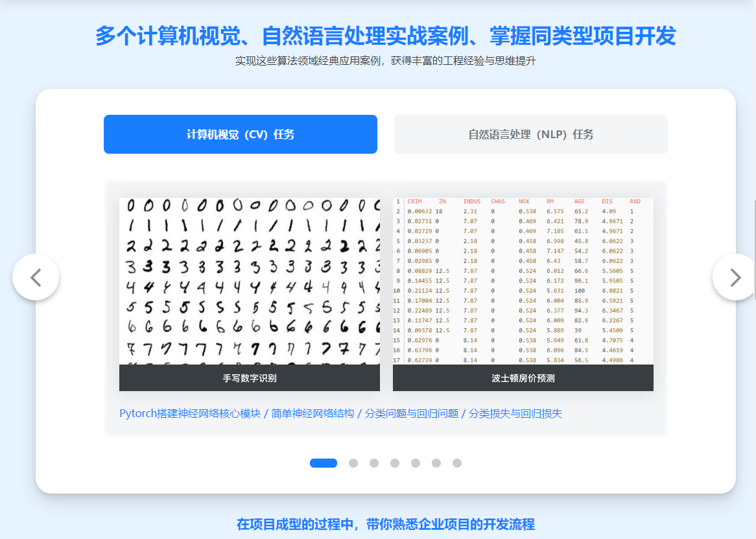
Task: Click the 波士顿房价预测 caption bar
Action: 523,378
